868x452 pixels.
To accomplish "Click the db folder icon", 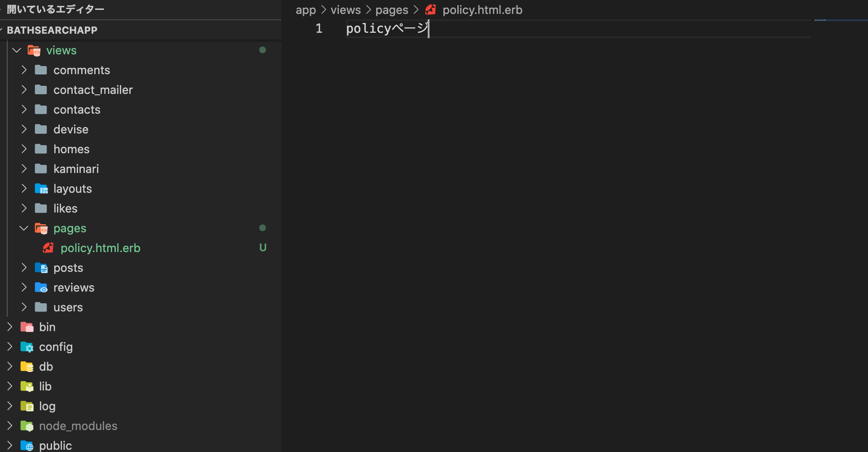I will point(27,367).
